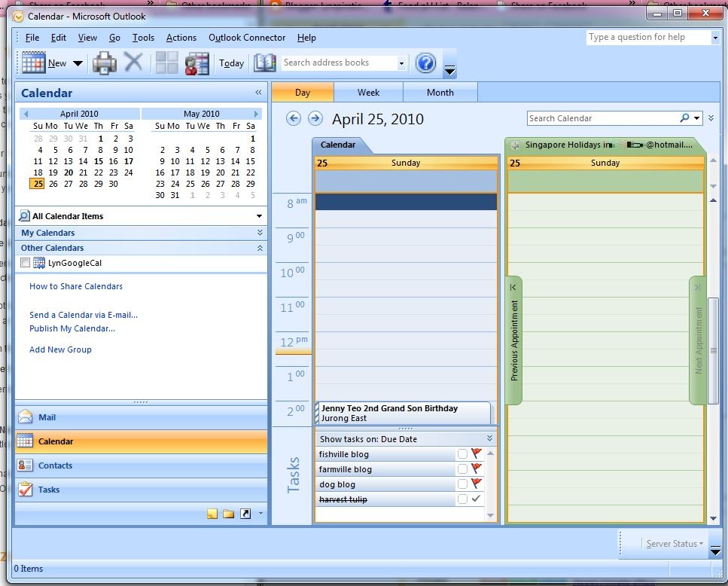Select Calendar navigation pane button
This screenshot has height=586, width=728.
pos(141,441)
